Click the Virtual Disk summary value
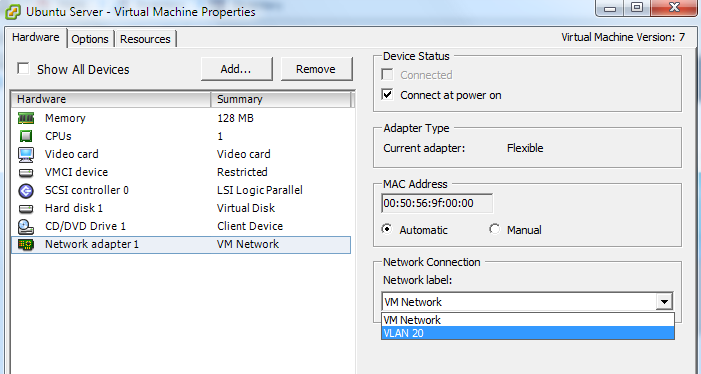Screen dimensions: 701x374 tap(246, 208)
